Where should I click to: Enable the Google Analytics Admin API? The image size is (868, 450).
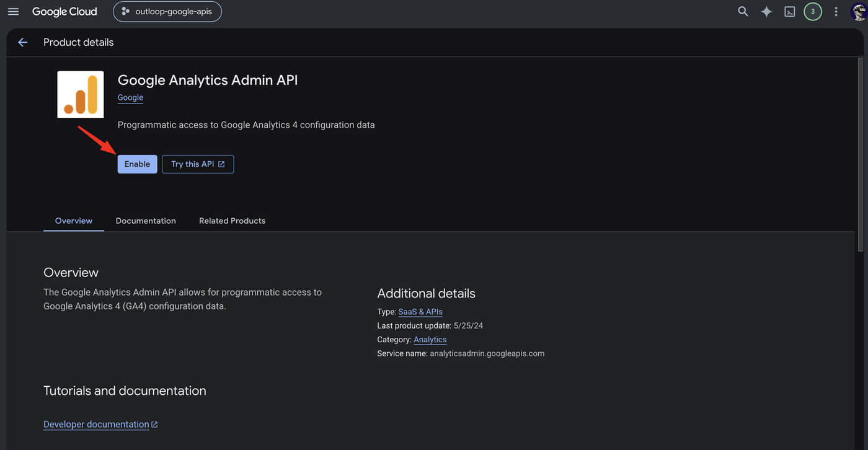coord(137,164)
